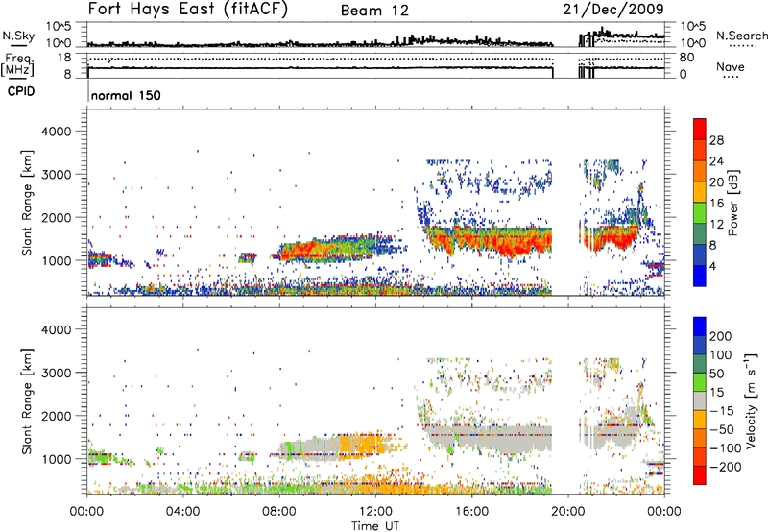The image size is (768, 532).
Task: Click the "-200" tick on Velocity color bar
Action: click(x=726, y=467)
